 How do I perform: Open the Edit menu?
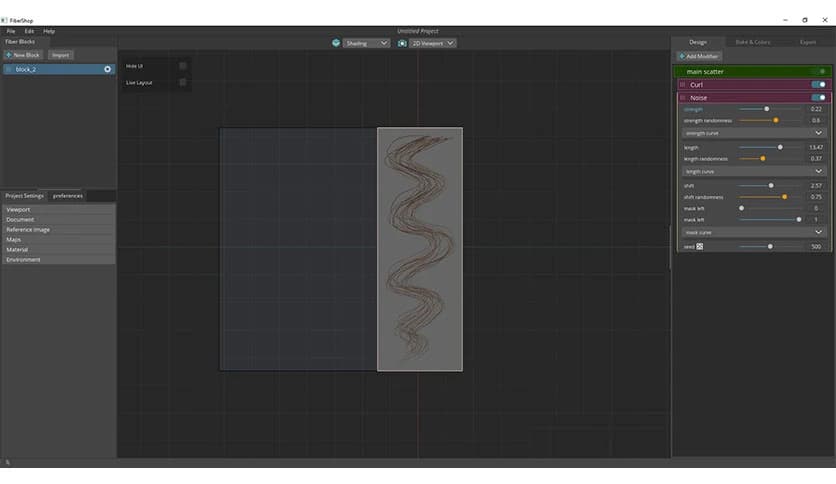pyautogui.click(x=29, y=31)
